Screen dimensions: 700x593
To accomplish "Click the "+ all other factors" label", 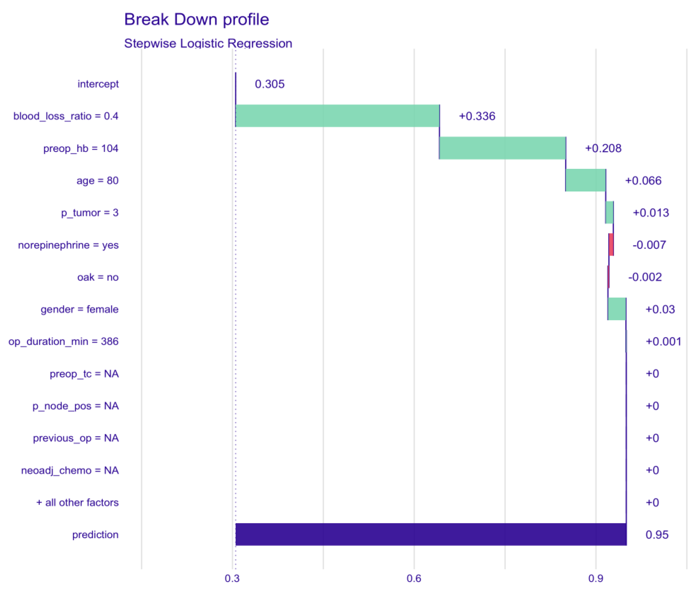I will (x=77, y=502).
